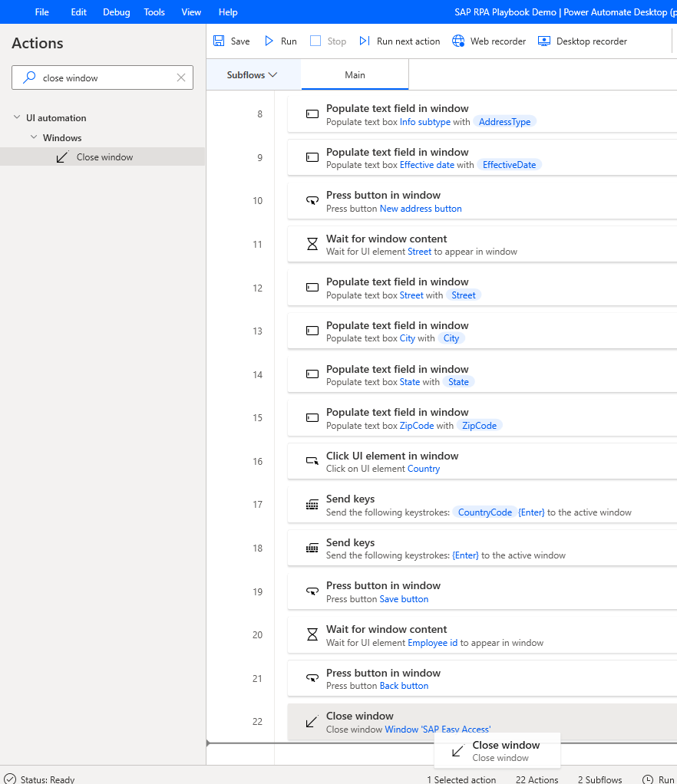The width and height of the screenshot is (677, 784).
Task: Click keyboard icon on step 17
Action: (x=312, y=505)
